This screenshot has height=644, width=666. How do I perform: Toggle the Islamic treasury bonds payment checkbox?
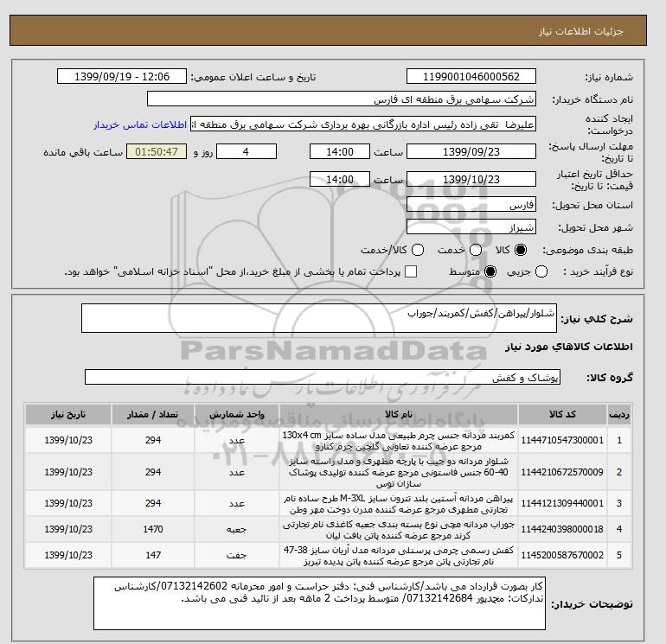pyautogui.click(x=411, y=271)
